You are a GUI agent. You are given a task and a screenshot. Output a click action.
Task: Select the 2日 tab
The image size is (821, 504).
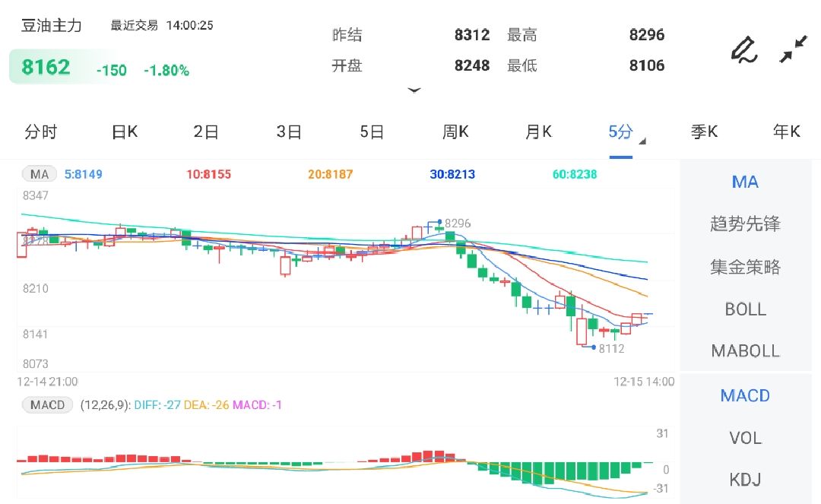206,132
